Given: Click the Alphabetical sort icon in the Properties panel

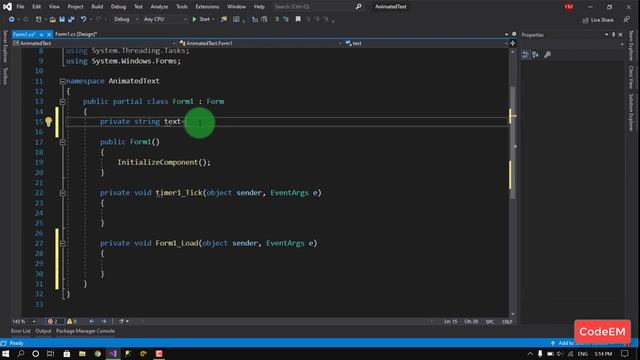Looking at the screenshot, I should (x=536, y=54).
